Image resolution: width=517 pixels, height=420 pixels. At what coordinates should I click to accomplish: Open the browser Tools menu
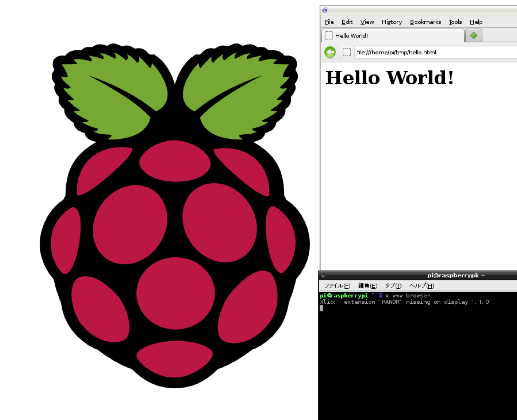[x=455, y=22]
